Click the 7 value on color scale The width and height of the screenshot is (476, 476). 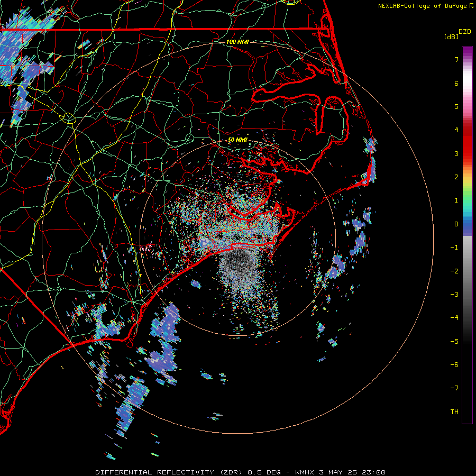pyautogui.click(x=456, y=59)
